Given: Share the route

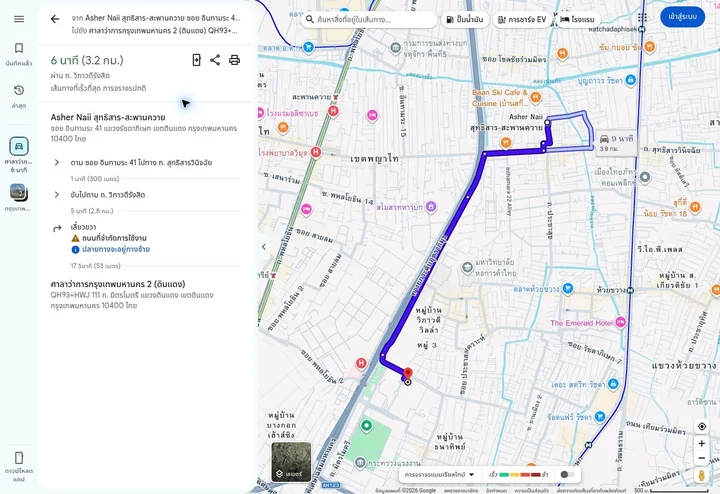Looking at the screenshot, I should click(x=215, y=60).
